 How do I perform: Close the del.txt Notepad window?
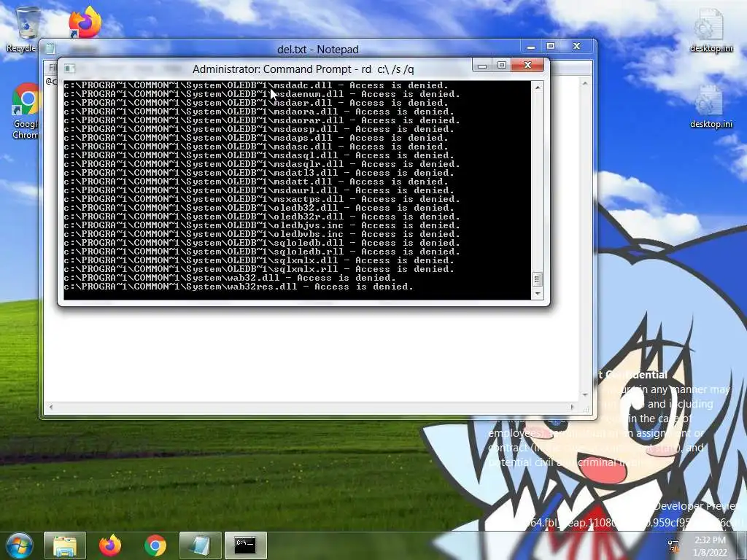point(577,47)
